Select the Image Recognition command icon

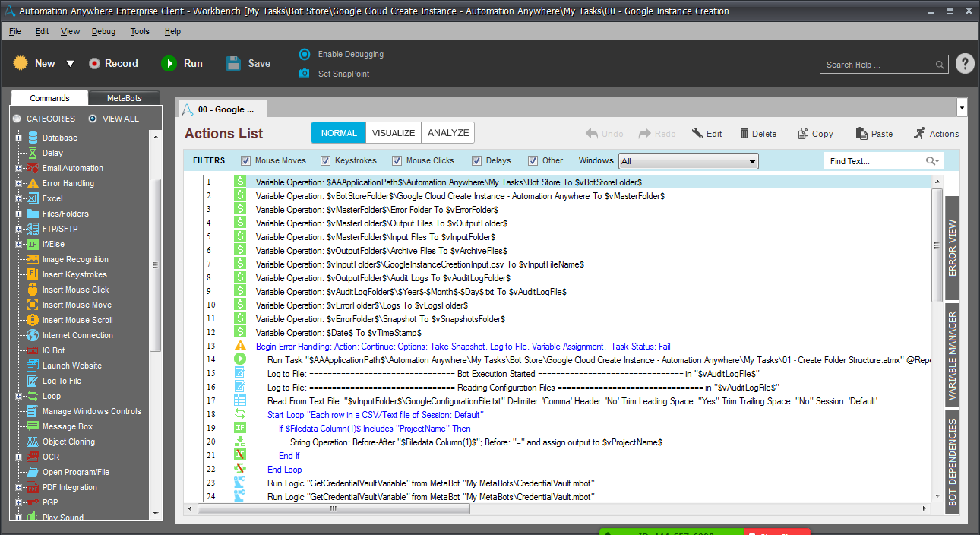(33, 259)
